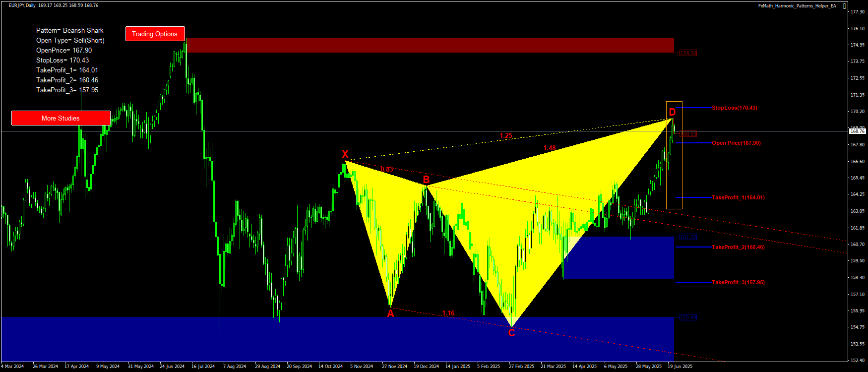This screenshot has width=868, height=372.
Task: Click the FxMath_Harmonic_Patterns_Helper_EA name label
Action: tap(797, 6)
